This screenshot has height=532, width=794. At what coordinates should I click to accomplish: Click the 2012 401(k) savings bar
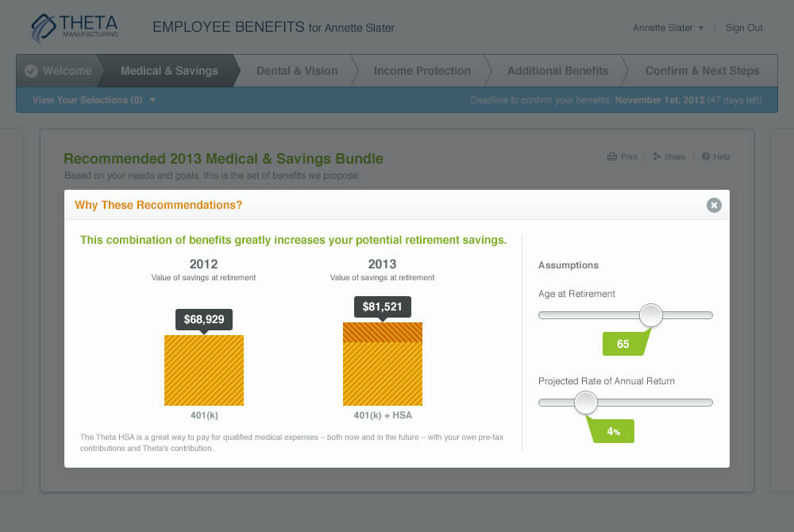[x=204, y=371]
